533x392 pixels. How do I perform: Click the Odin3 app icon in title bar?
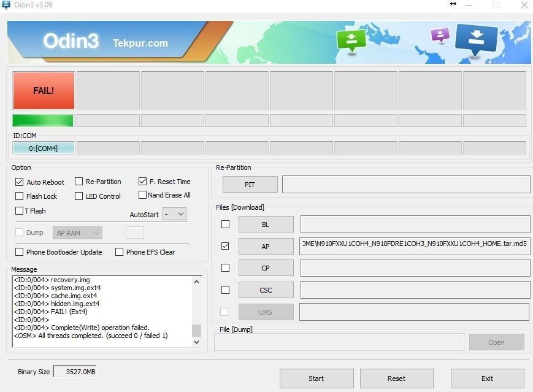(x=6, y=4)
